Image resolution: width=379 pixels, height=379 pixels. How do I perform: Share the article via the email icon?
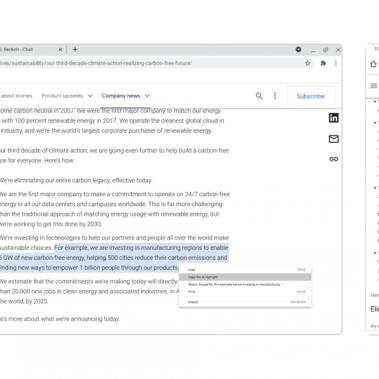click(x=334, y=139)
